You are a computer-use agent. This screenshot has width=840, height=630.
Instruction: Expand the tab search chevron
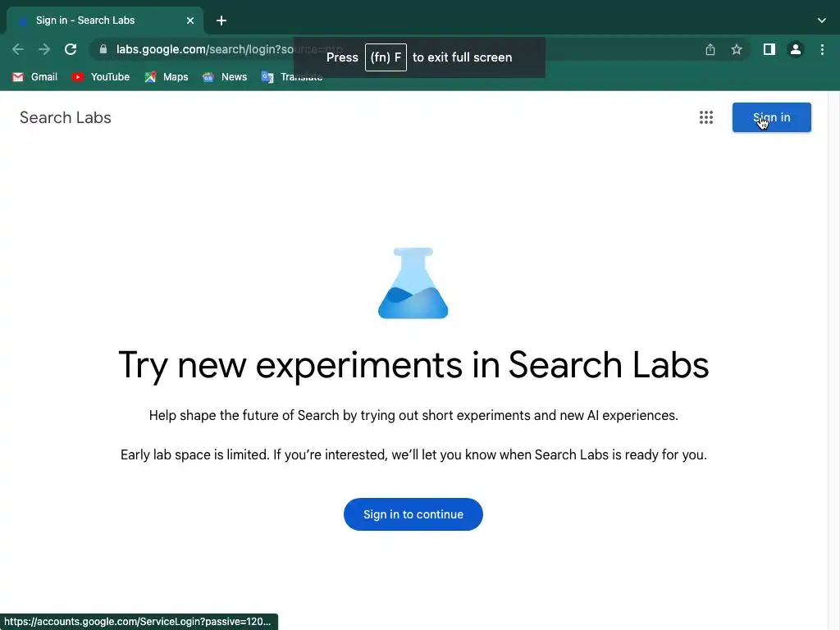pyautogui.click(x=822, y=21)
